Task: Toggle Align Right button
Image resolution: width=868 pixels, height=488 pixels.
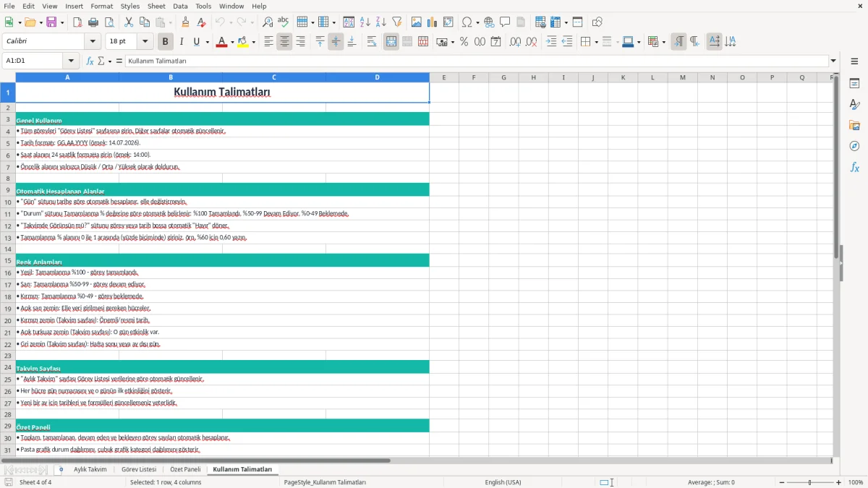Action: [x=300, y=42]
